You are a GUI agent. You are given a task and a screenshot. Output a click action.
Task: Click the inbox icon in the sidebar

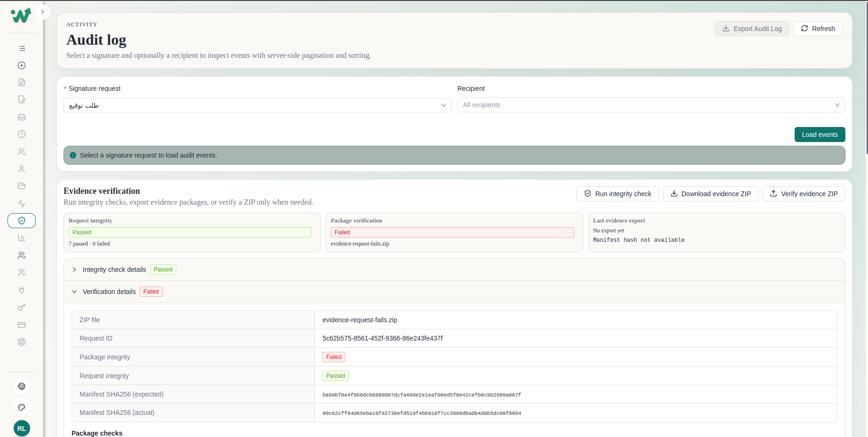22,117
